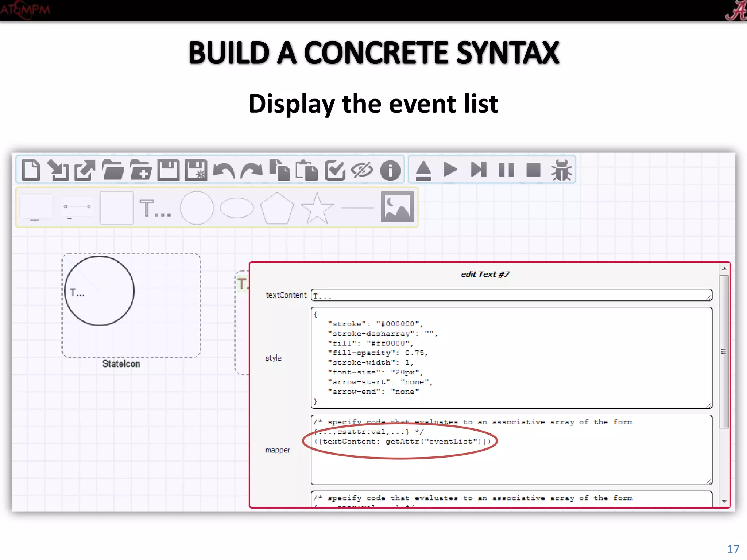The height and width of the screenshot is (560, 747).
Task: Click the validate checkmark icon
Action: coord(335,170)
